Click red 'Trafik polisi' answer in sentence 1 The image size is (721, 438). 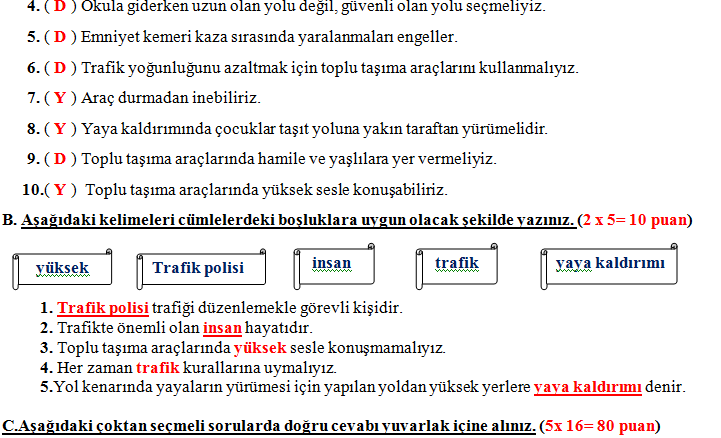click(103, 308)
